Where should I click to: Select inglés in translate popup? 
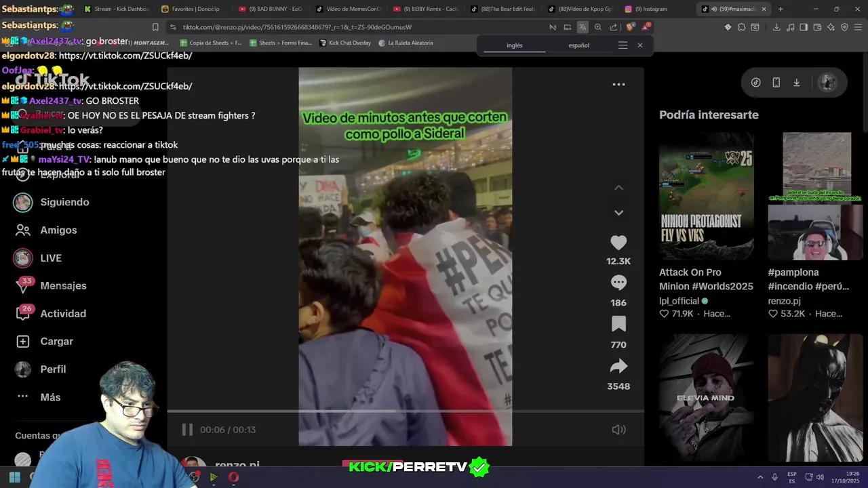pos(515,45)
